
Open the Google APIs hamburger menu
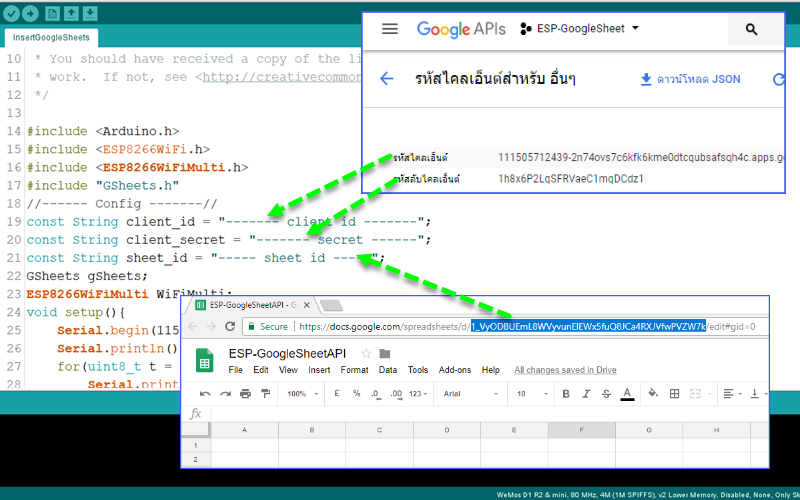pos(390,29)
